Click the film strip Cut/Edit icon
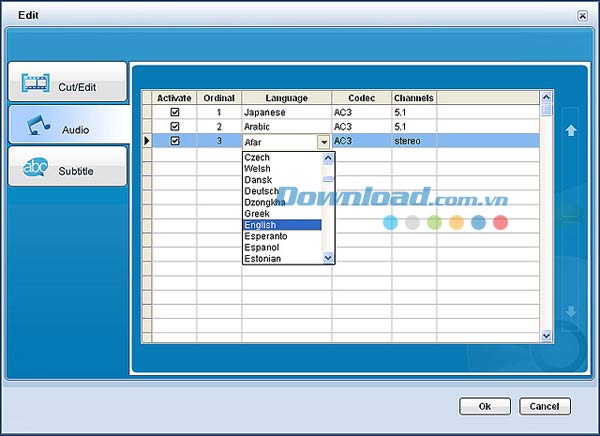This screenshot has height=436, width=600. [35, 83]
